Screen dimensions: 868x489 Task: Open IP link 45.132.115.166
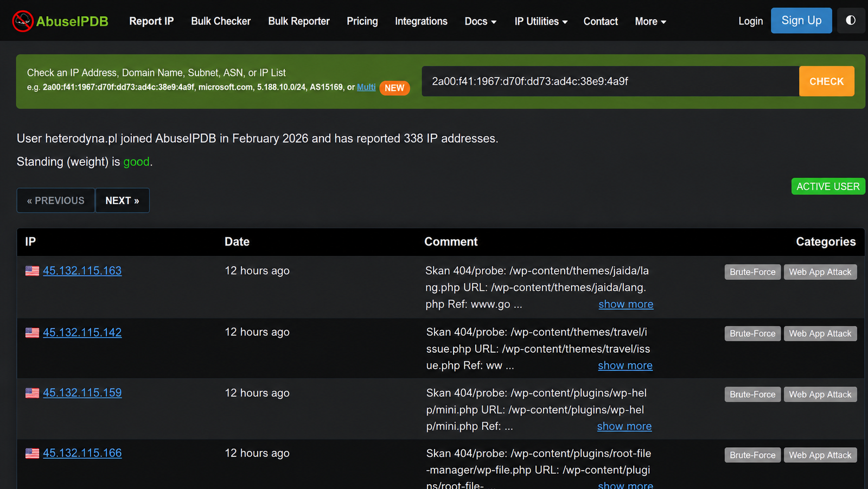coord(82,453)
